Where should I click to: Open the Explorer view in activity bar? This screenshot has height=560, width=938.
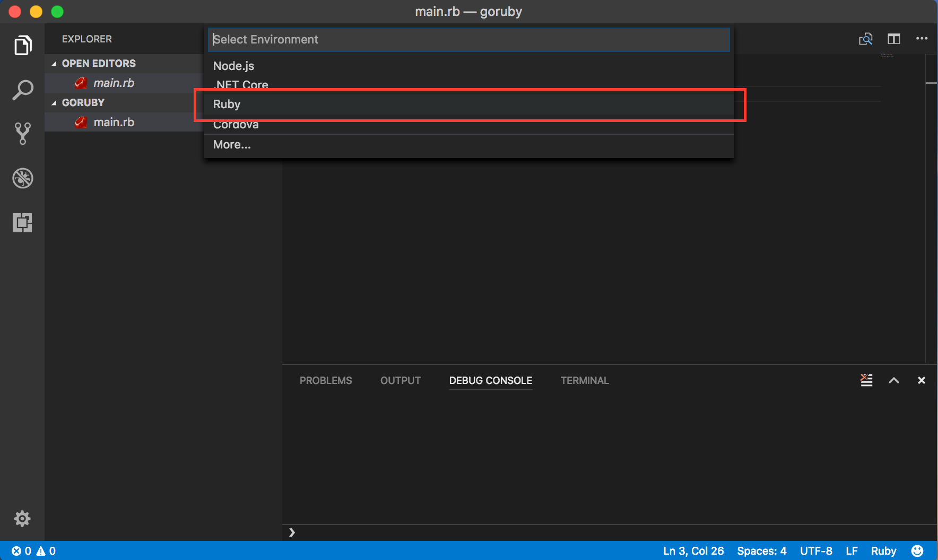click(22, 45)
